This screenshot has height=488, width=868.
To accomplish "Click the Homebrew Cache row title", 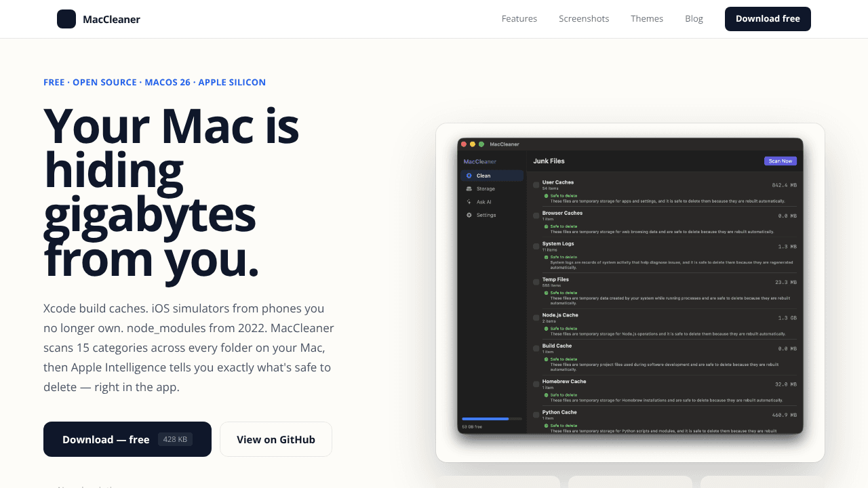I will pos(564,382).
